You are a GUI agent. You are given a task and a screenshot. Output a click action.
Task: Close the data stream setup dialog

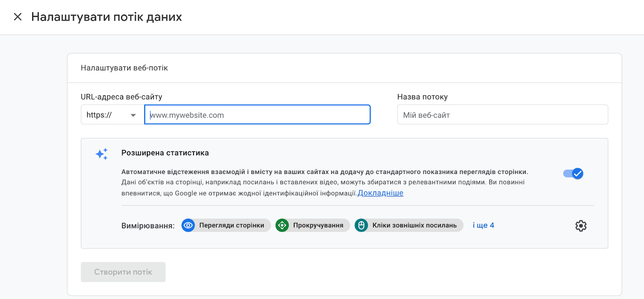click(18, 17)
